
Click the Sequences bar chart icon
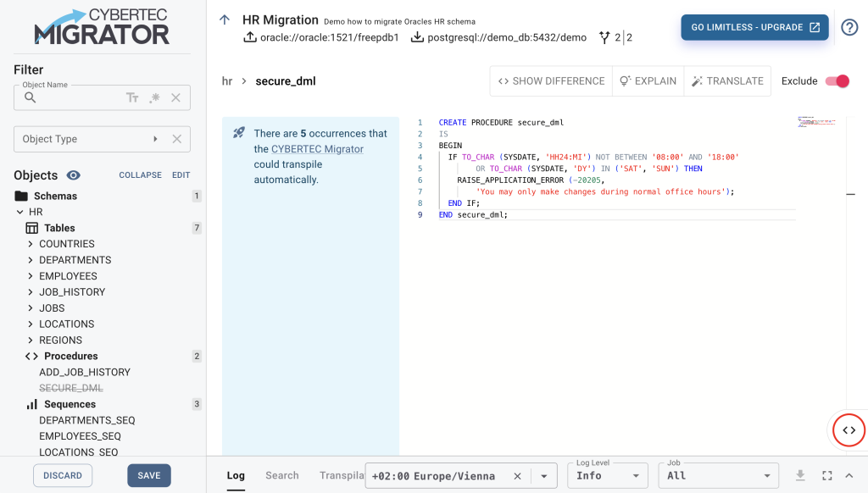(32, 404)
